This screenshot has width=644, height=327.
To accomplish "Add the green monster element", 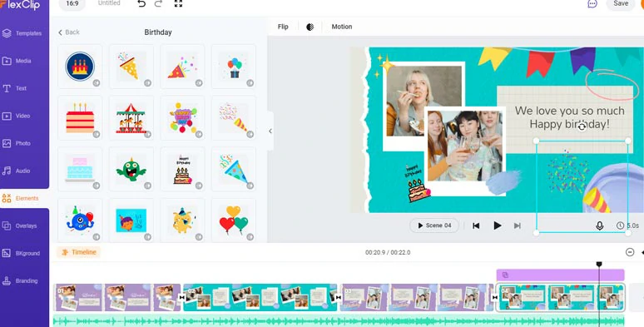I will coord(131,169).
